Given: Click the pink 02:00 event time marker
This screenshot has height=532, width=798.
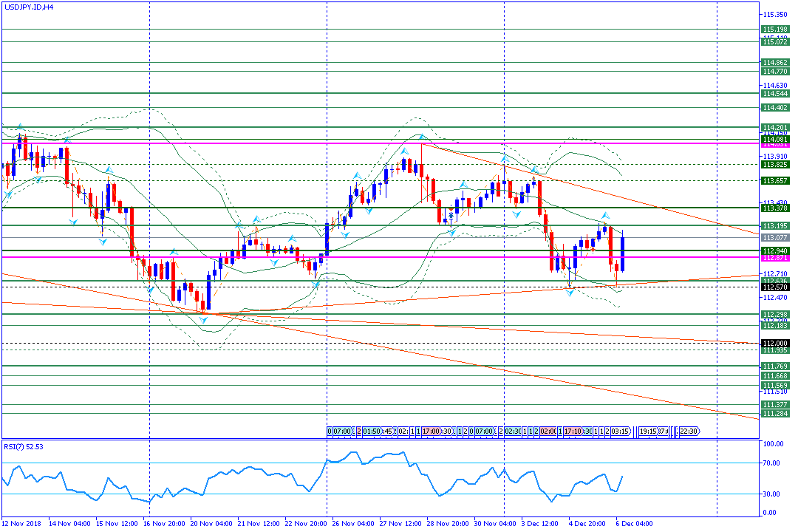Looking at the screenshot, I should 548,432.
